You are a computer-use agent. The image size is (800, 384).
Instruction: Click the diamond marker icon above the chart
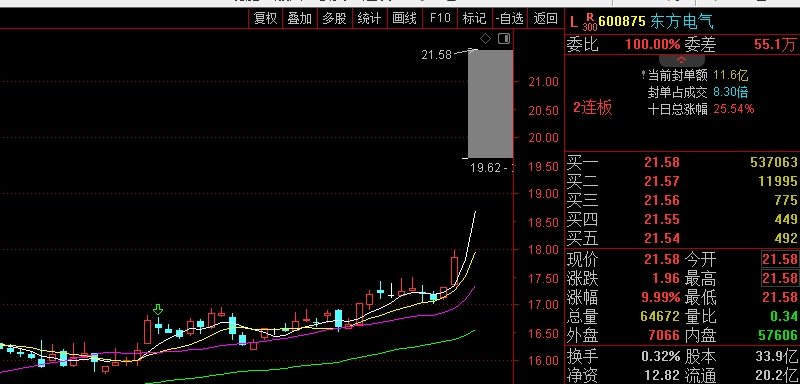485,39
